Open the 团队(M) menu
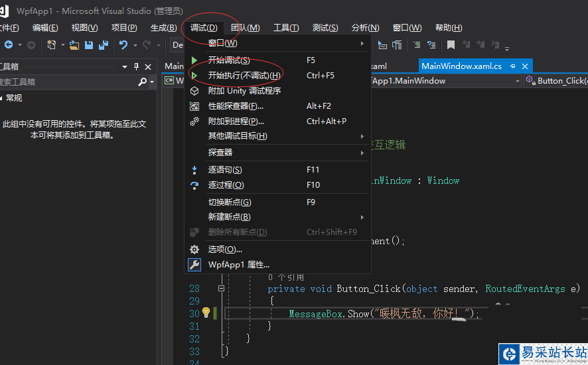 tap(246, 28)
